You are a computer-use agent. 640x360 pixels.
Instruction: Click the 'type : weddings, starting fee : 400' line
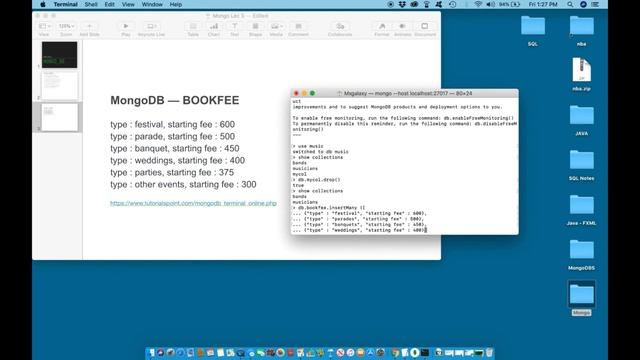pos(178,160)
